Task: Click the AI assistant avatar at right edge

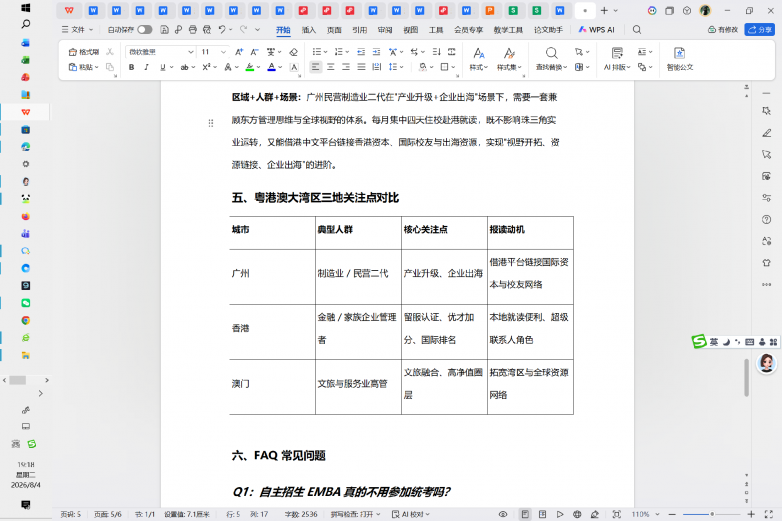Action: tap(767, 363)
